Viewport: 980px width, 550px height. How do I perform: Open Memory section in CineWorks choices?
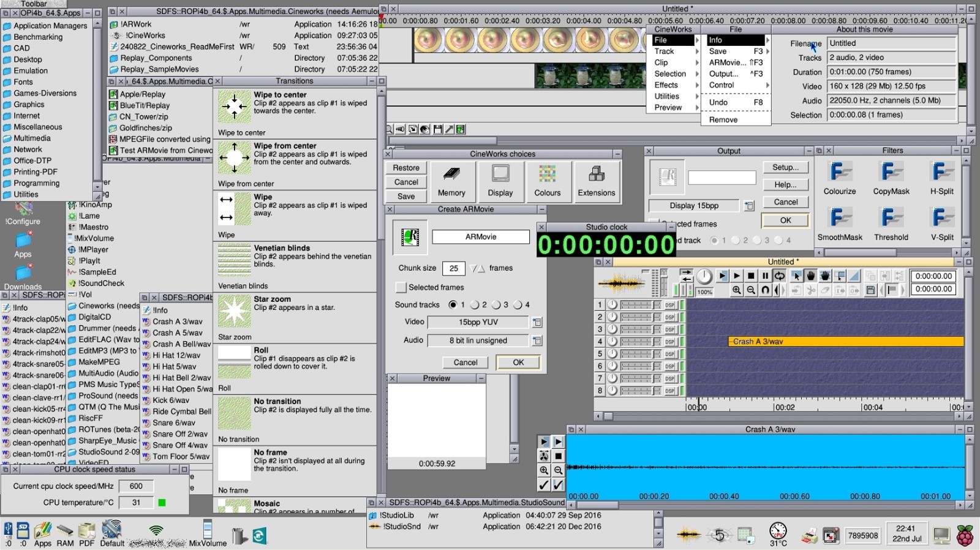pos(451,181)
